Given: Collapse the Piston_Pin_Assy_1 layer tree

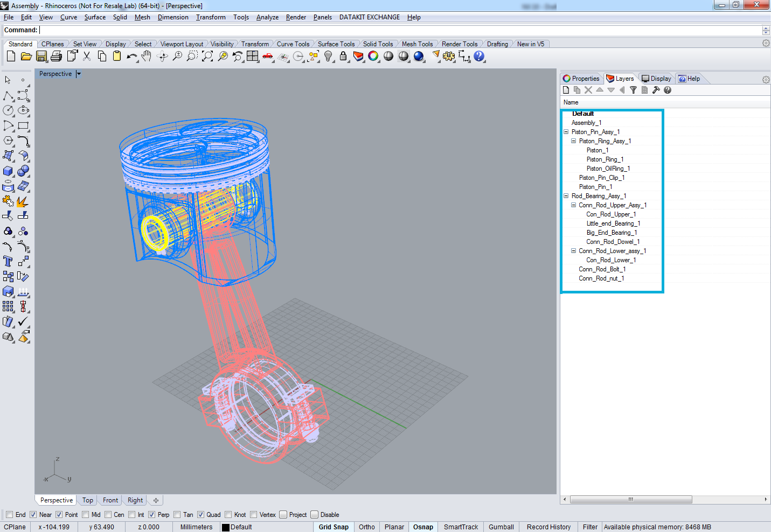Looking at the screenshot, I should coord(566,132).
